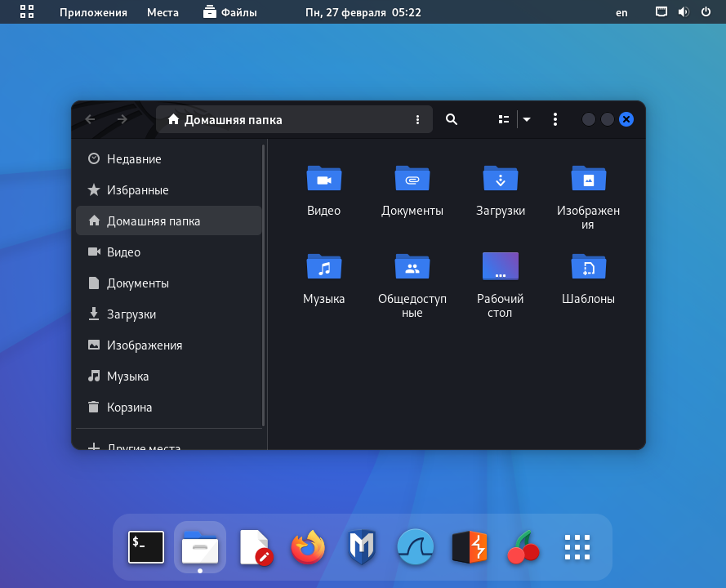726x588 pixels.
Task: Open the Загрузки folder icon
Action: pyautogui.click(x=501, y=179)
